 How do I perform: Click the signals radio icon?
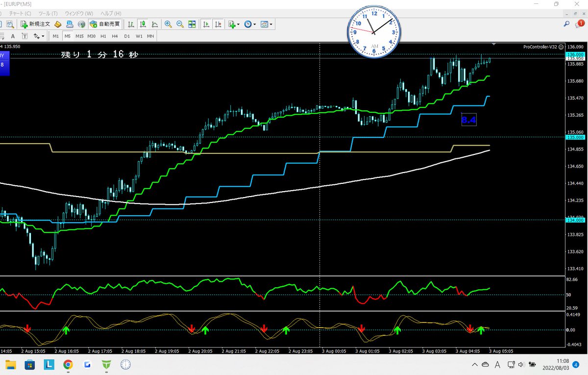click(x=81, y=24)
